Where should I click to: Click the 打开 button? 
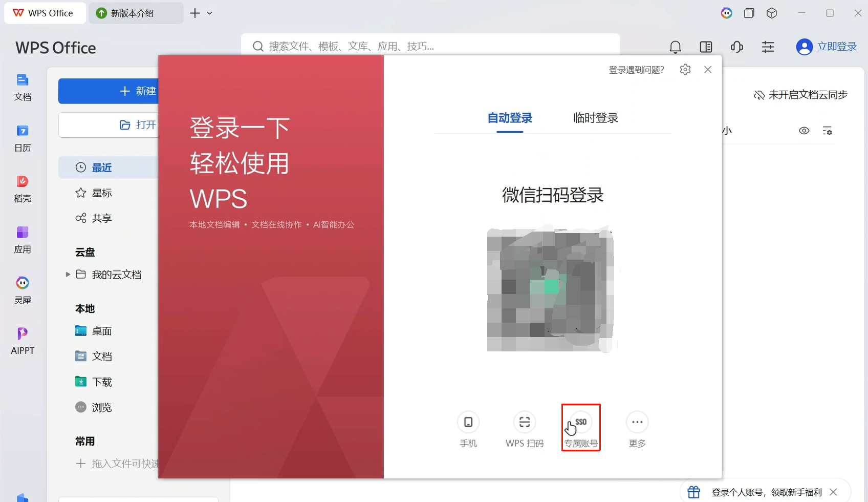click(x=108, y=125)
